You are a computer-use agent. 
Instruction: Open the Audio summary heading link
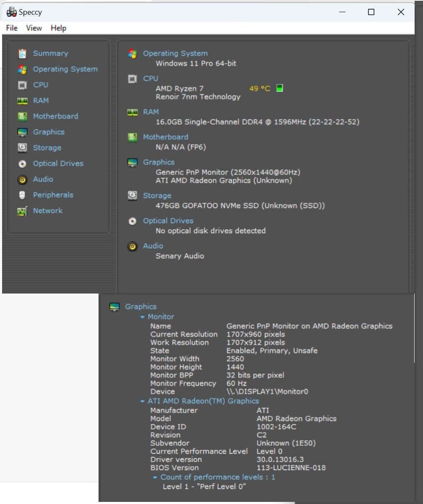(153, 246)
